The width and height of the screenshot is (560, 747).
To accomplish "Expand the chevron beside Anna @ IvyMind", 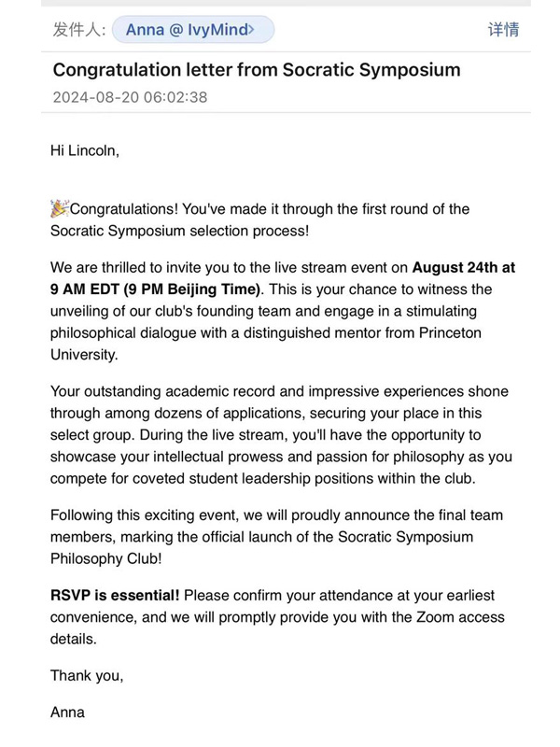I will pos(251,30).
